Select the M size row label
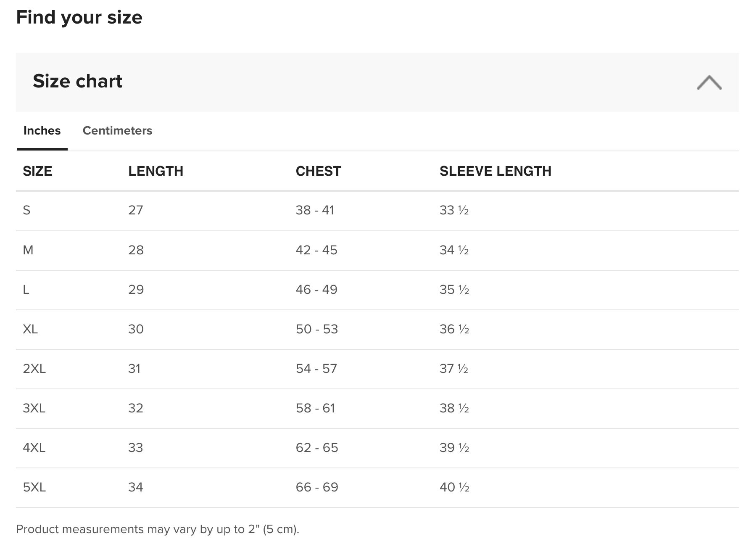The height and width of the screenshot is (560, 746). pos(28,250)
